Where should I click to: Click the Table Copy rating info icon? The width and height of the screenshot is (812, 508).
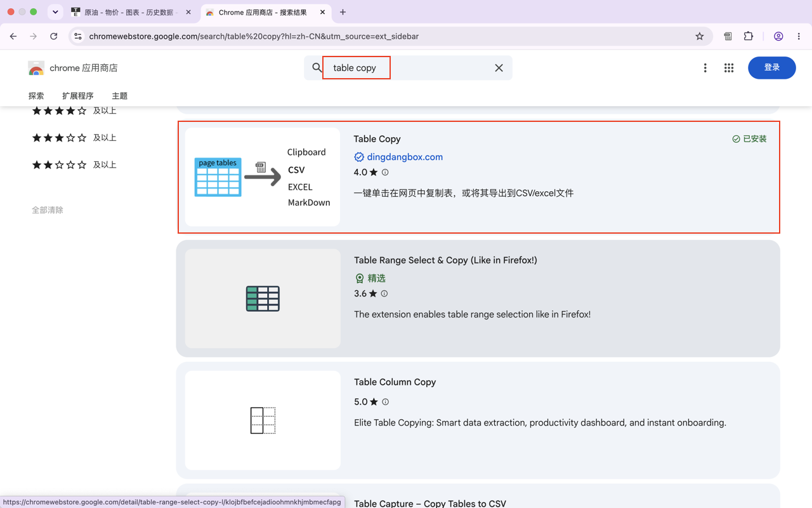coord(385,172)
